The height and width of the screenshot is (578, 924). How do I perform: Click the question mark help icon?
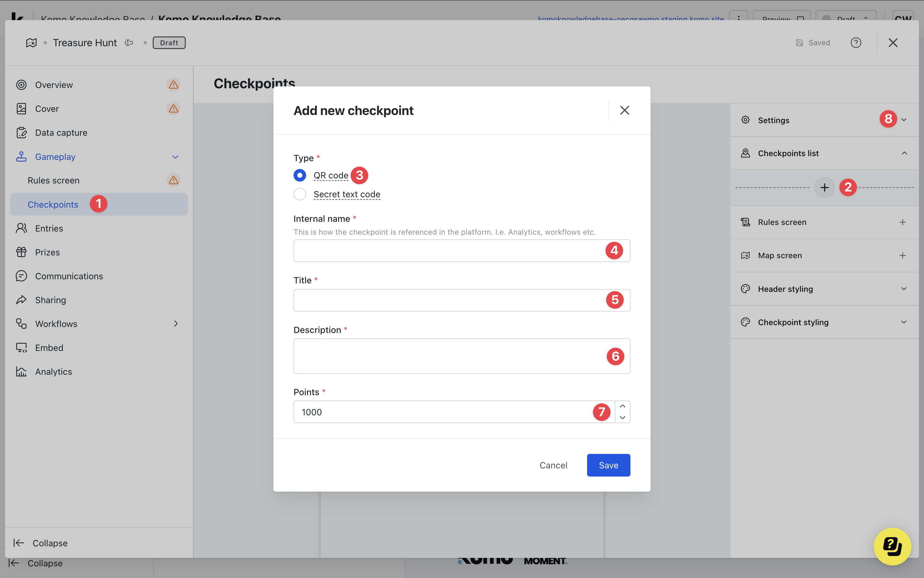(x=855, y=43)
